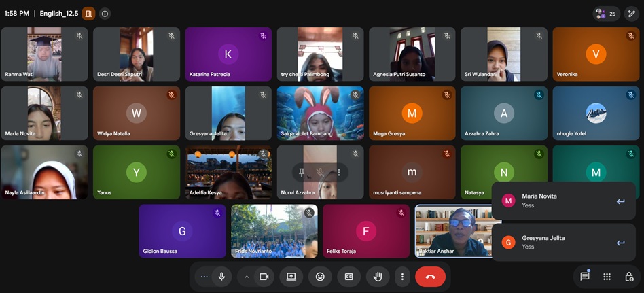Screen dimensions: 644x293
Task: Toggle the microphone in the bottom toolbar
Action: coord(221,277)
